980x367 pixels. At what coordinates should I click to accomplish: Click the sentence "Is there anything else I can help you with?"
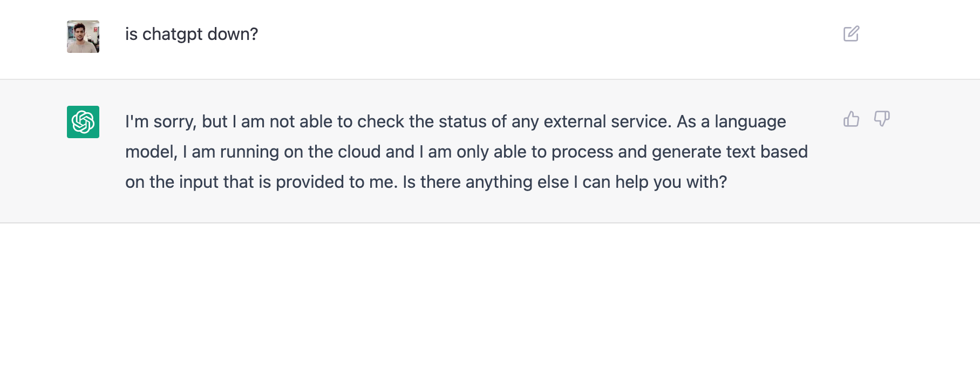pos(565,182)
